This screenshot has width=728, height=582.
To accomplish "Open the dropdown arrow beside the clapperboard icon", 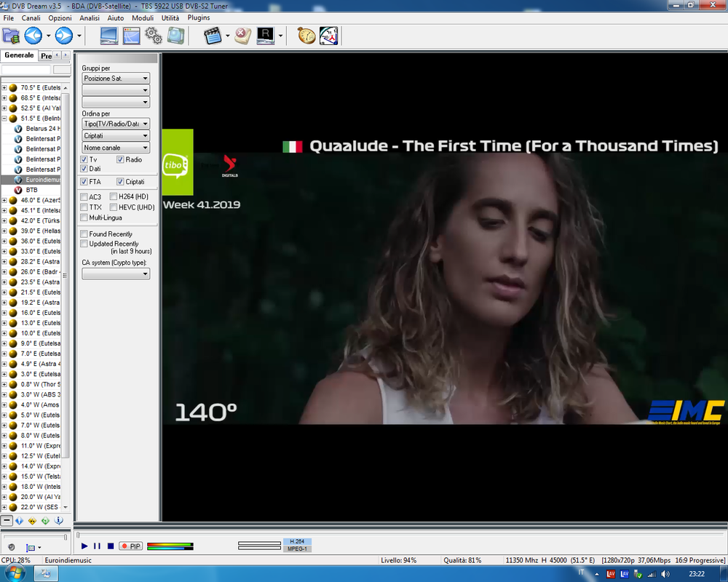I will tap(227, 36).
